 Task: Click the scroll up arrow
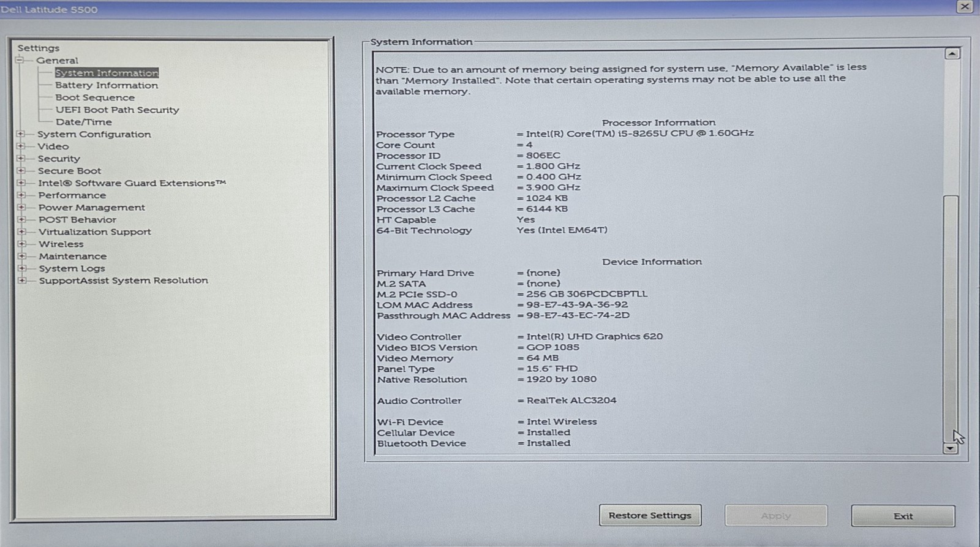[x=952, y=54]
